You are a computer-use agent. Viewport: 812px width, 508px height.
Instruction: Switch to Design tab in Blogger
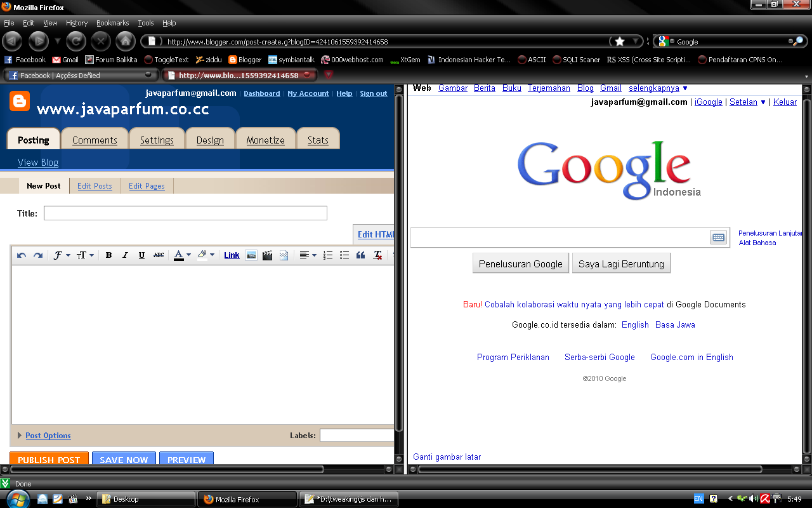click(210, 140)
